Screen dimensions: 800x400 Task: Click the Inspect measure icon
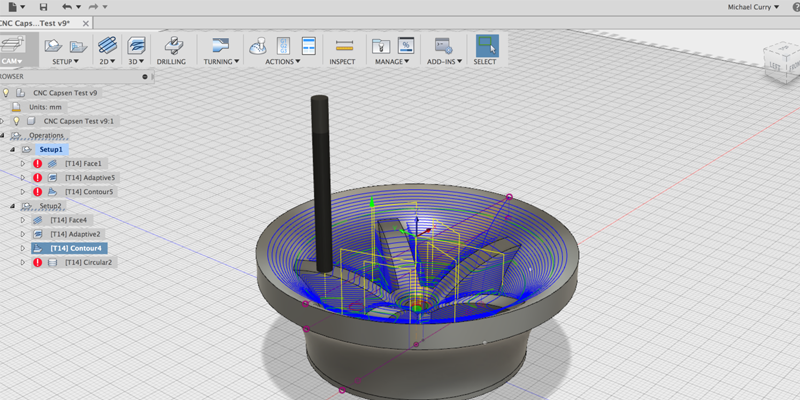click(x=343, y=45)
